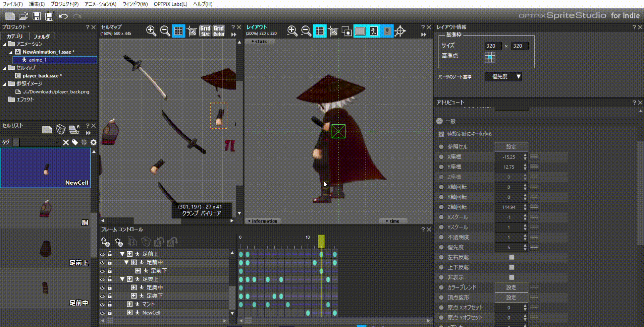Click the layout grid snap icon

tap(333, 31)
